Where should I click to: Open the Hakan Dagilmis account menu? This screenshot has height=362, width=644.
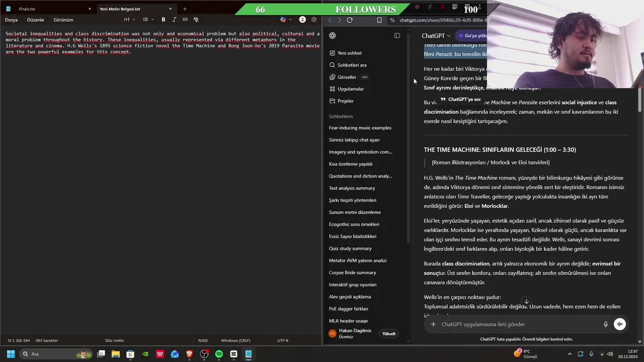coord(351,333)
